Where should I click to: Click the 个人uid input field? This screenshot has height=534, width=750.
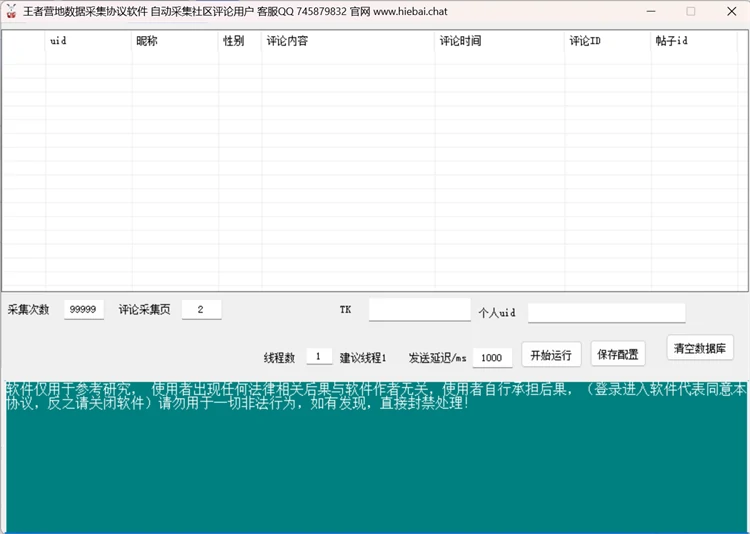coord(607,312)
